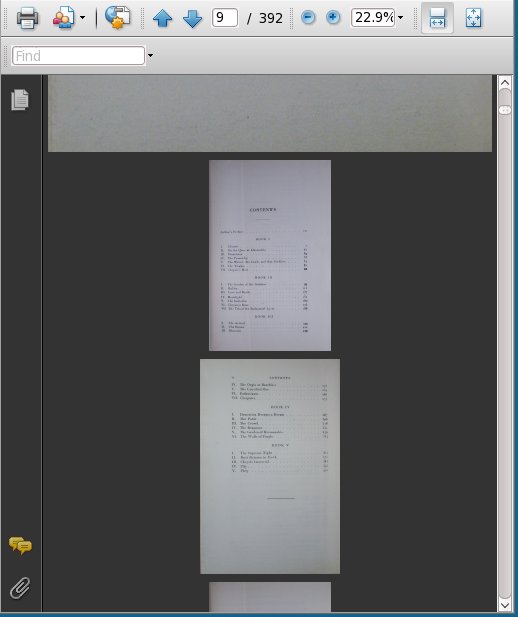Open the Attachments paperclip panel
Viewport: 518px width, 617px height.
20,588
